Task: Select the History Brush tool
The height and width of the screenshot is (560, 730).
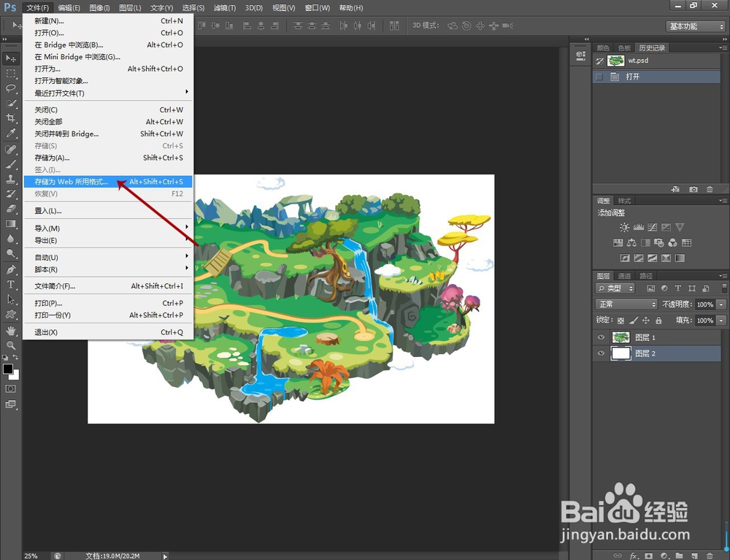Action: [x=11, y=194]
